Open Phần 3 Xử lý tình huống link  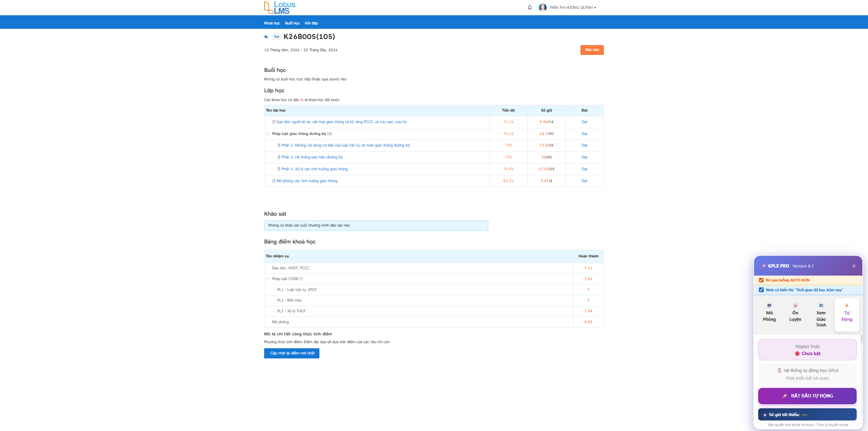coord(314,169)
